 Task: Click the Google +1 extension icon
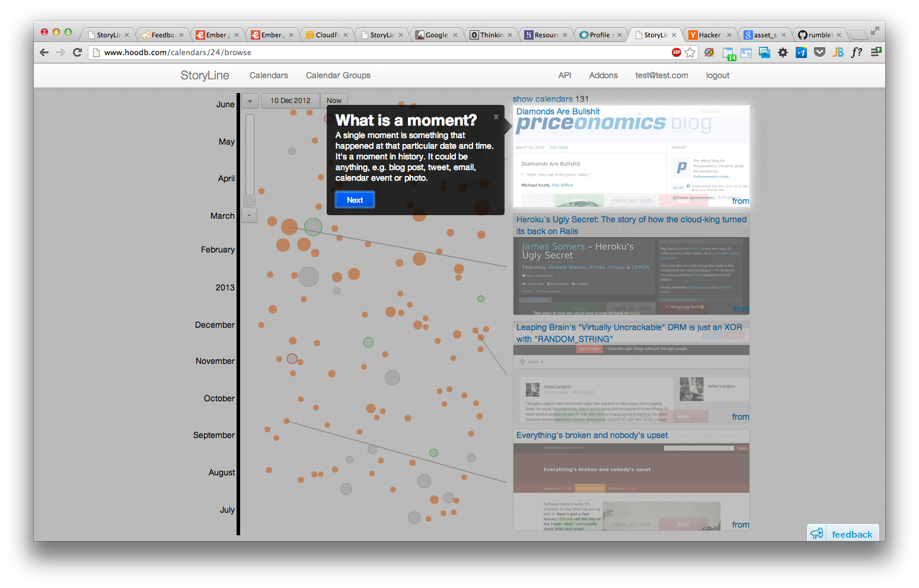[801, 52]
